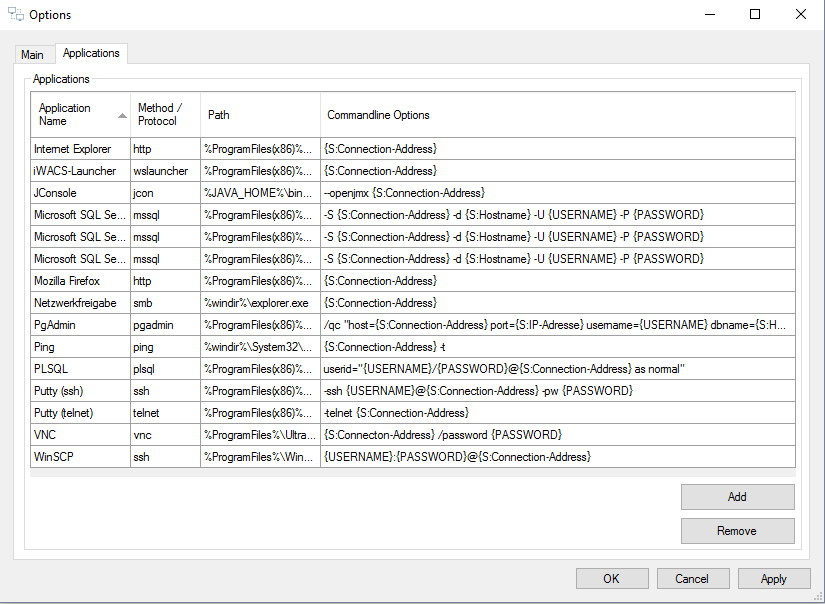Apply the current settings

coord(773,578)
